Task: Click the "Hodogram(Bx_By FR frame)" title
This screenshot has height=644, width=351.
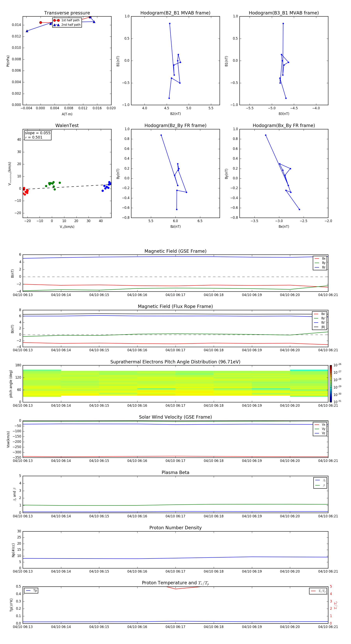Action: [x=284, y=125]
